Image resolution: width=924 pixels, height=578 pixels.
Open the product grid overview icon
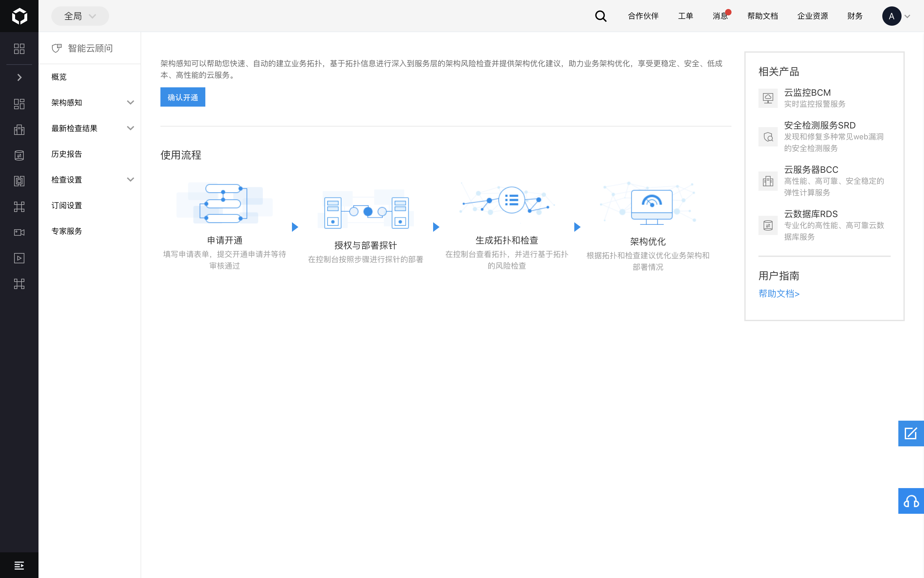tap(19, 48)
